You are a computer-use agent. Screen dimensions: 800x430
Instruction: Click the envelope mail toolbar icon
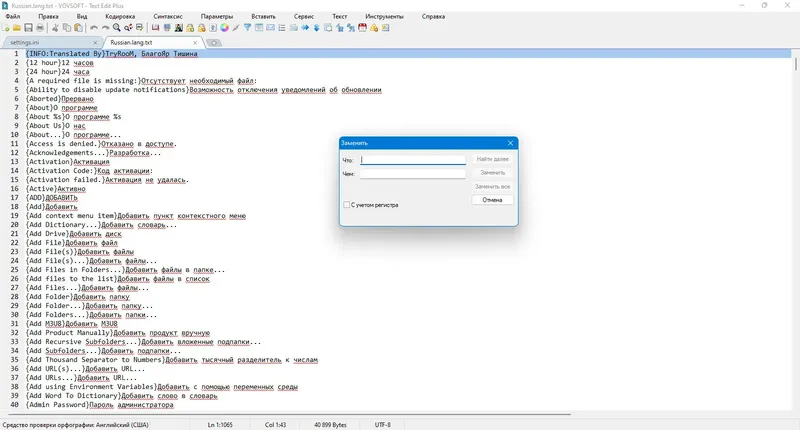(270, 28)
